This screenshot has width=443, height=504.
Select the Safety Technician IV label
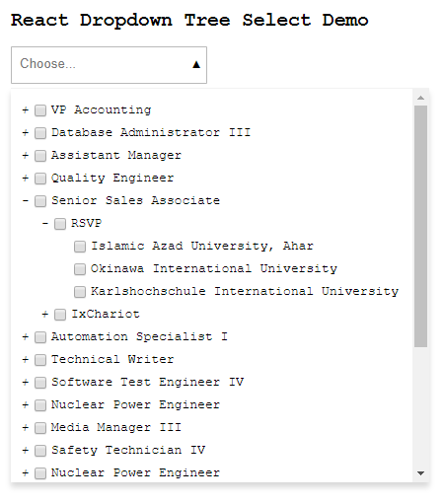click(x=128, y=450)
